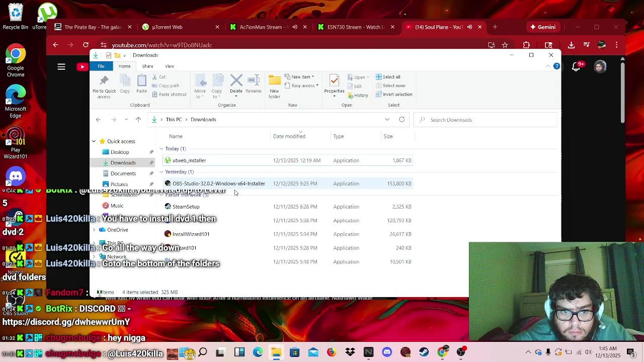The width and height of the screenshot is (644, 362).
Task: Click the Explorer Back arrow
Action: tap(98, 120)
